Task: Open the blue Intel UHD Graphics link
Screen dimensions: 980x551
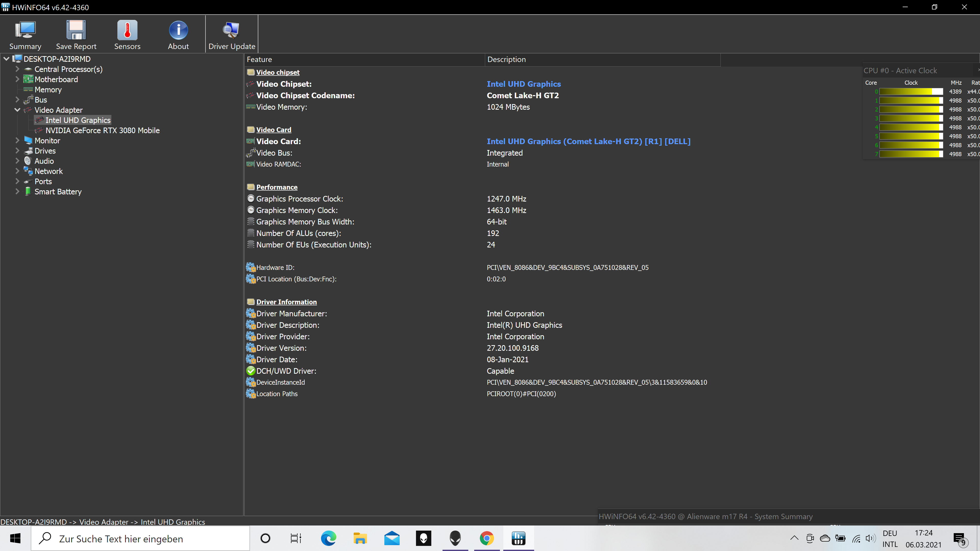Action: pos(523,84)
